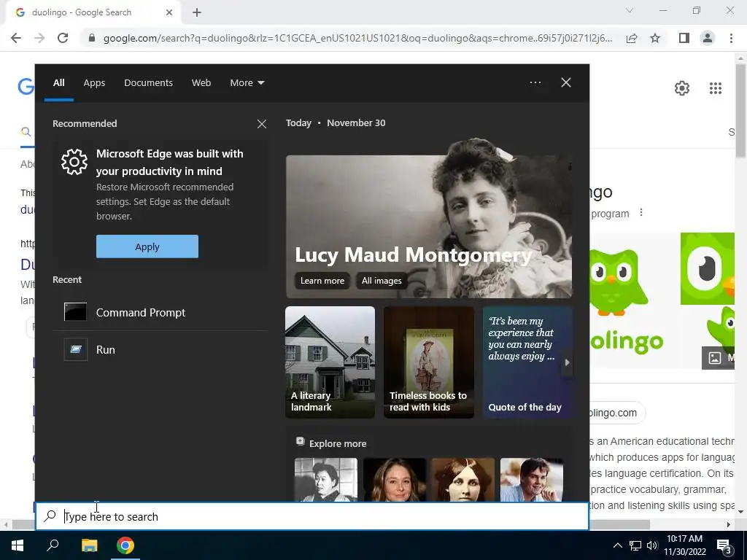Open a new Chrome tab
Screen dimensions: 747x560
(197, 13)
